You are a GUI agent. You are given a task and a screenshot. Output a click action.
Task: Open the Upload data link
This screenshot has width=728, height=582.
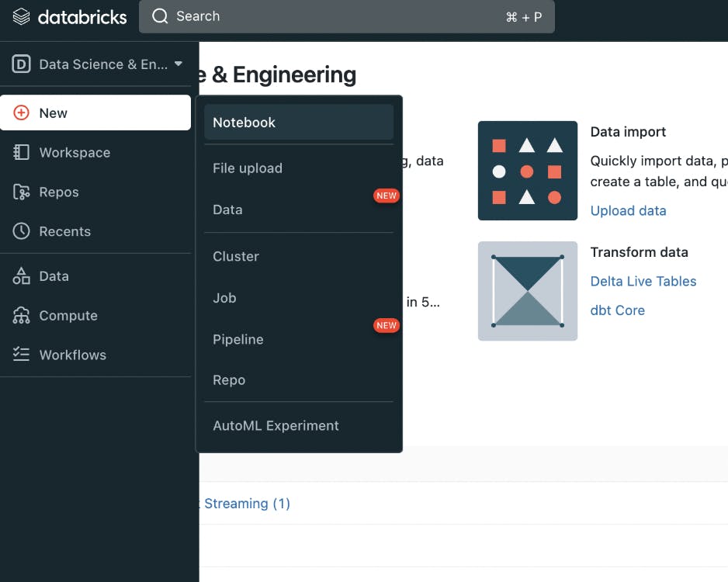click(x=628, y=210)
